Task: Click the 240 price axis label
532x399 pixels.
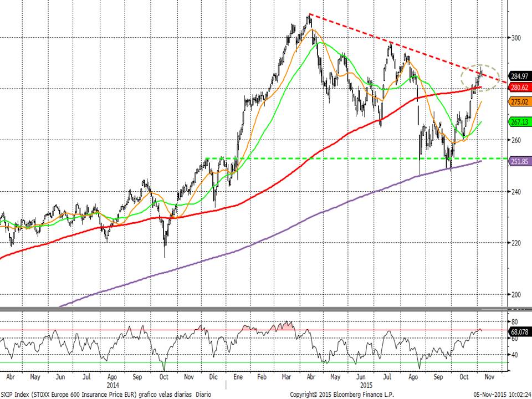Action: click(x=516, y=192)
